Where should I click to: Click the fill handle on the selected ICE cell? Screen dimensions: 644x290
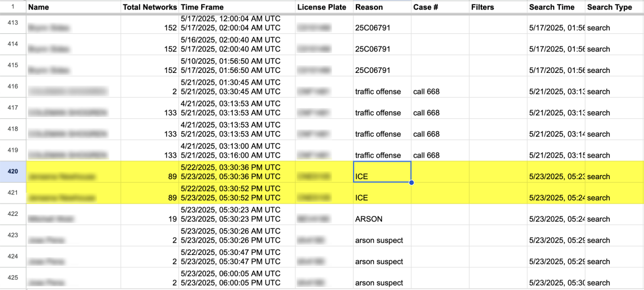pyautogui.click(x=411, y=183)
